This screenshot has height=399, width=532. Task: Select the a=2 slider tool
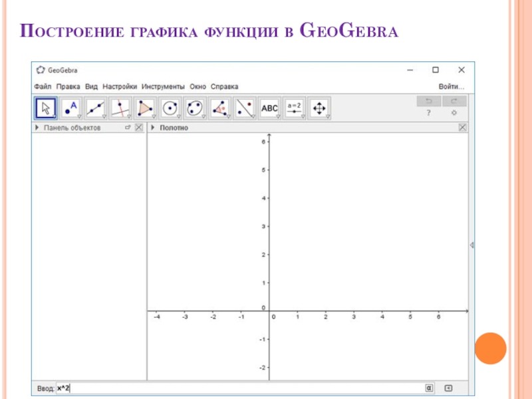[294, 108]
